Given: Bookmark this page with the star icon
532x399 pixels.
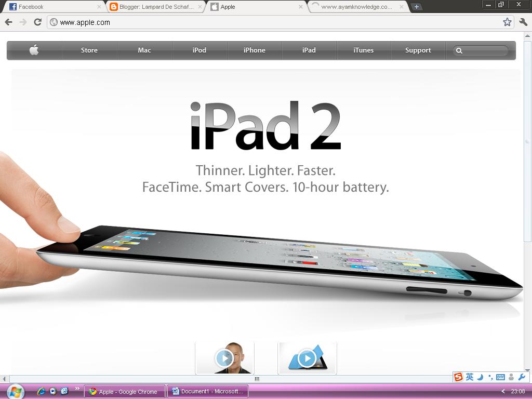Looking at the screenshot, I should click(x=507, y=22).
